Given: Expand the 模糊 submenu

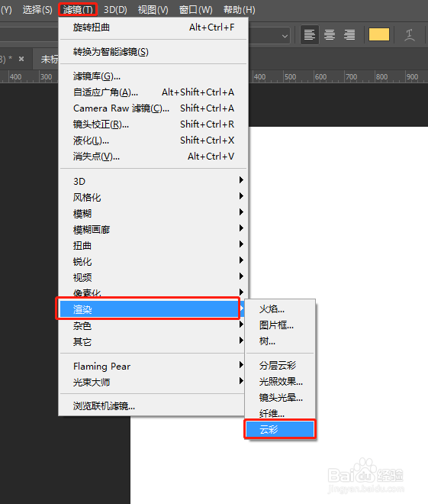Looking at the screenshot, I should coord(153,213).
